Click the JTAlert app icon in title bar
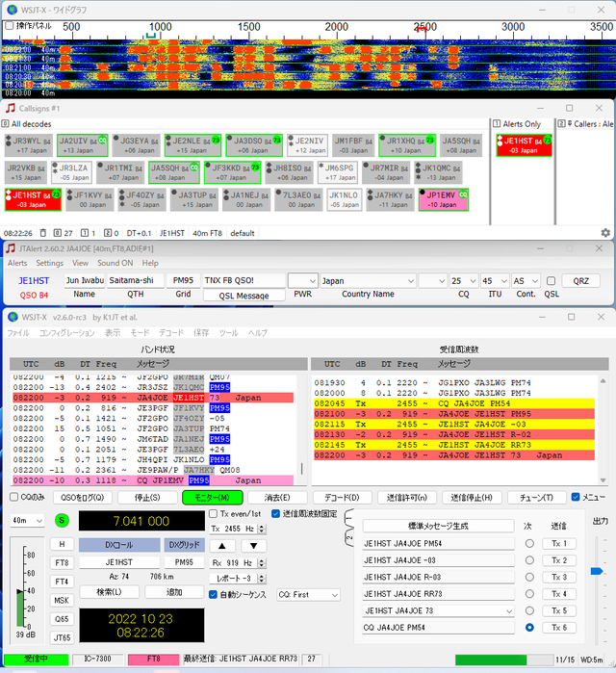 (x=11, y=248)
